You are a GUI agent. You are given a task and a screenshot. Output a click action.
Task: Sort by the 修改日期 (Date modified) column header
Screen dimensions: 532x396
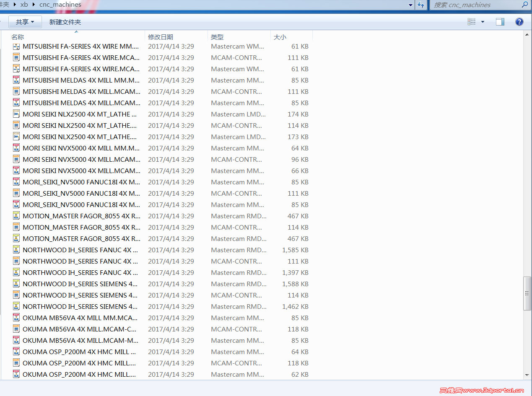tap(161, 37)
